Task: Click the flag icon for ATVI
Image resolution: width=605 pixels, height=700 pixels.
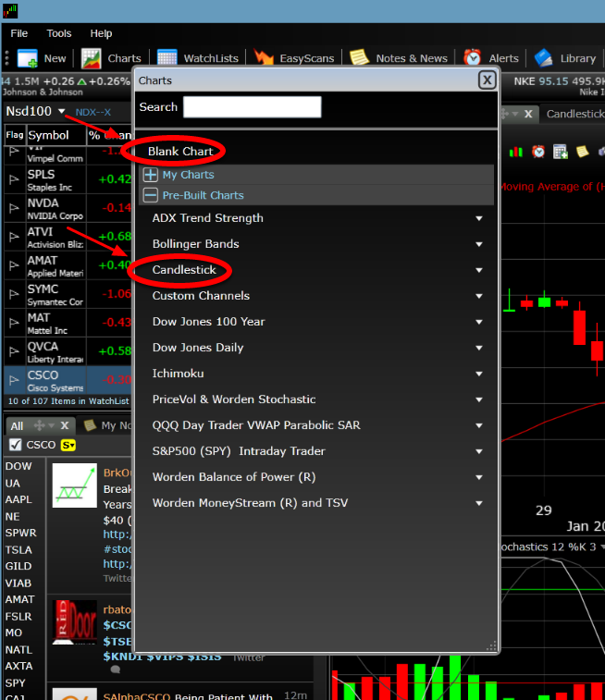Action: [14, 237]
